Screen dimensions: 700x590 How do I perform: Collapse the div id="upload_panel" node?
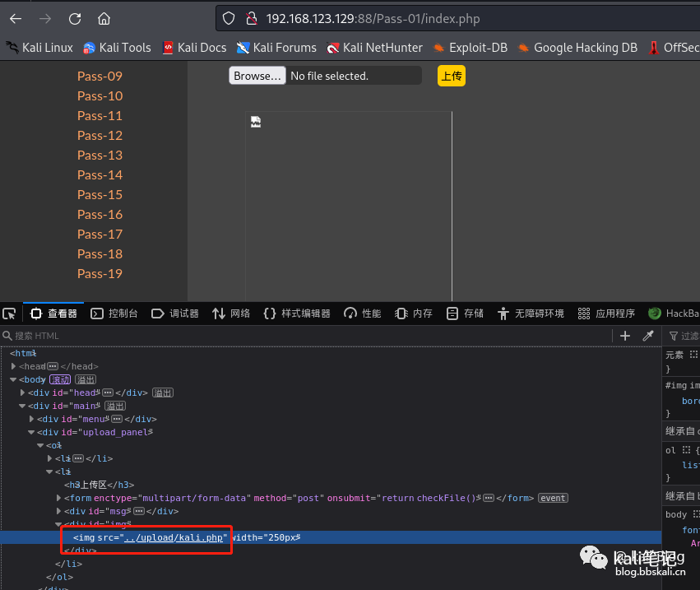point(31,432)
